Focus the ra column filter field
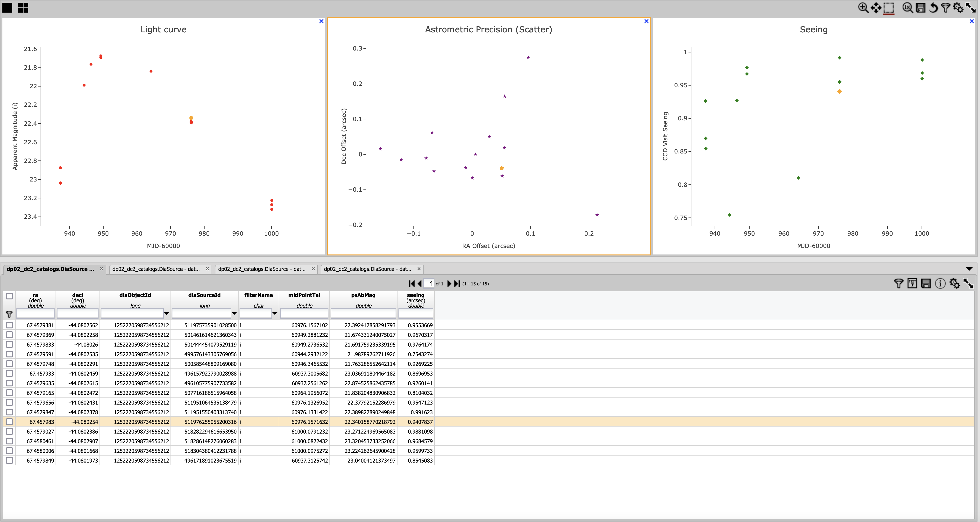Image resolution: width=980 pixels, height=522 pixels. tap(36, 313)
